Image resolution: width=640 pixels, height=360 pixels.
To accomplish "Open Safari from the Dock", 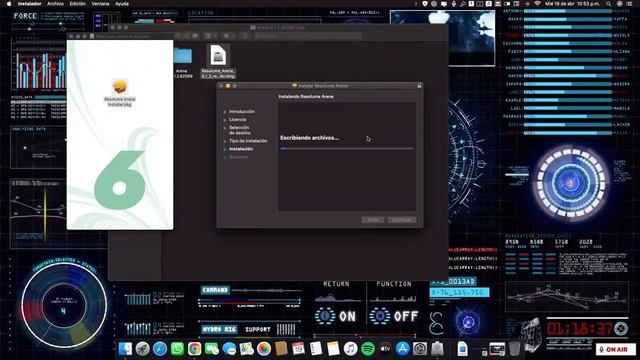I will [160, 349].
